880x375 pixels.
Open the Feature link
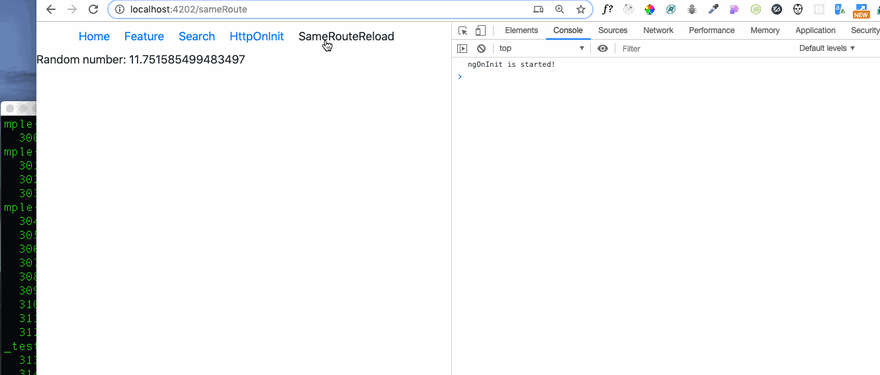[x=144, y=36]
